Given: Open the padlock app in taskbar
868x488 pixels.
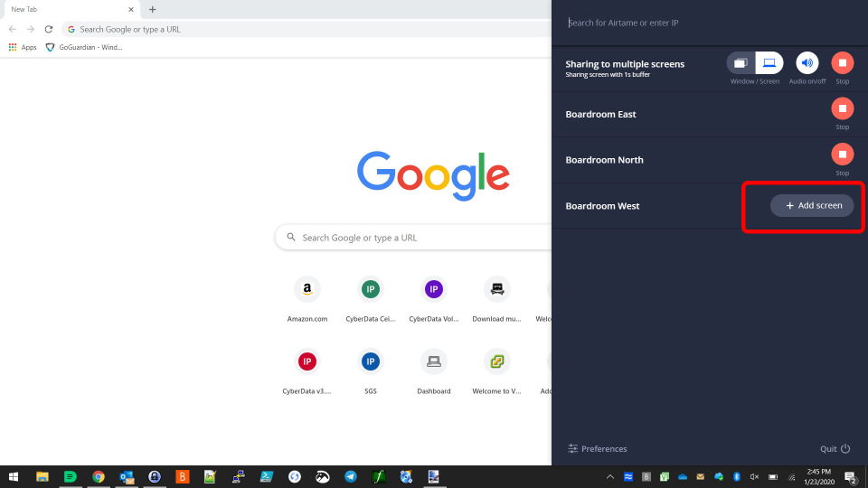Looking at the screenshot, I should [x=155, y=477].
